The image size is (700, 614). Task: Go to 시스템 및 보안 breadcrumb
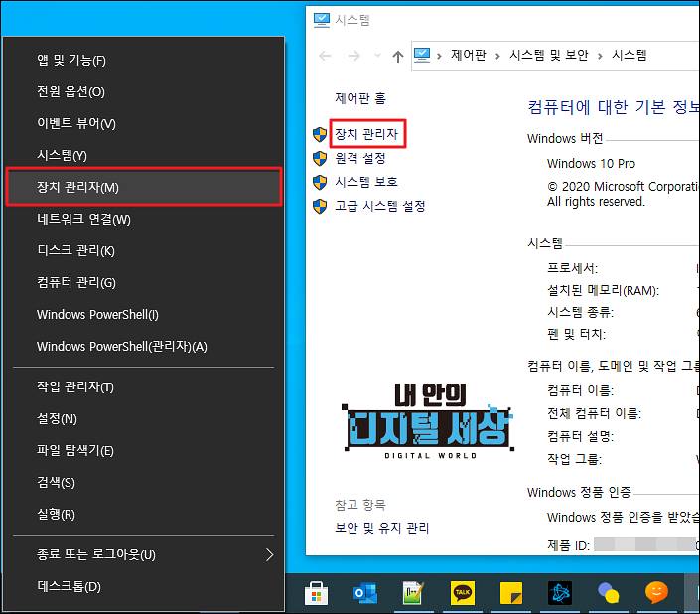[x=549, y=55]
